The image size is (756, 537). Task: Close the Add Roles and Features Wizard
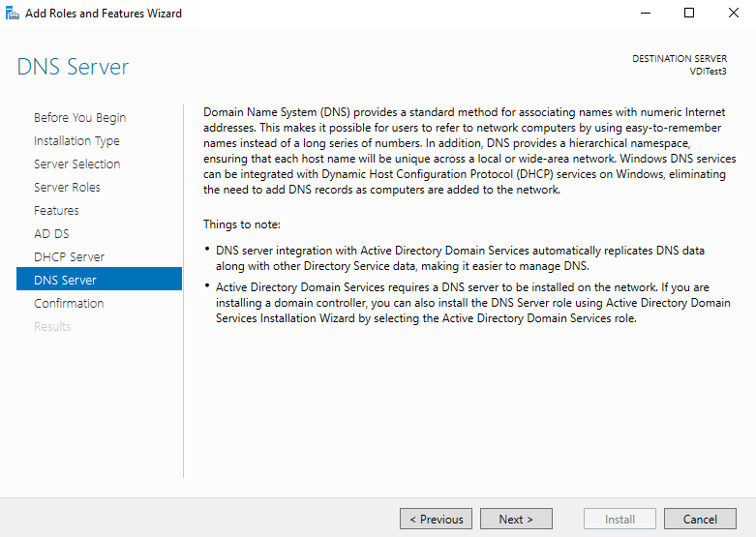coord(734,14)
